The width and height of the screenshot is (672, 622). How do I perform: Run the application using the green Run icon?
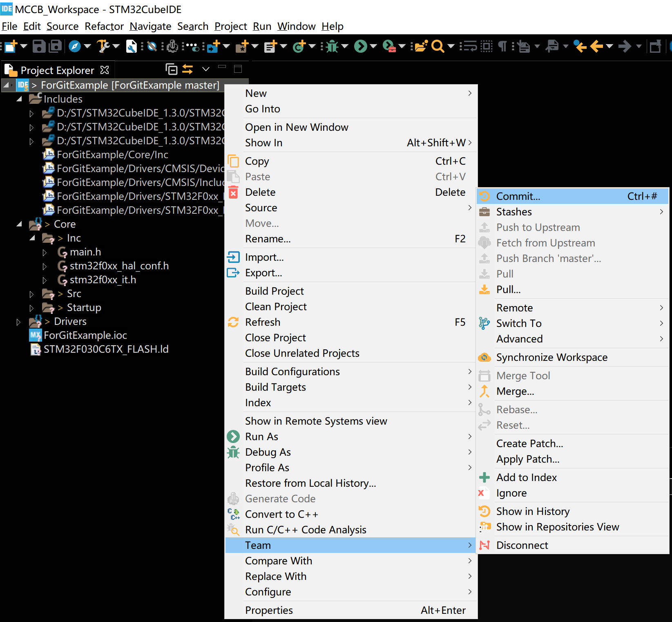(360, 46)
